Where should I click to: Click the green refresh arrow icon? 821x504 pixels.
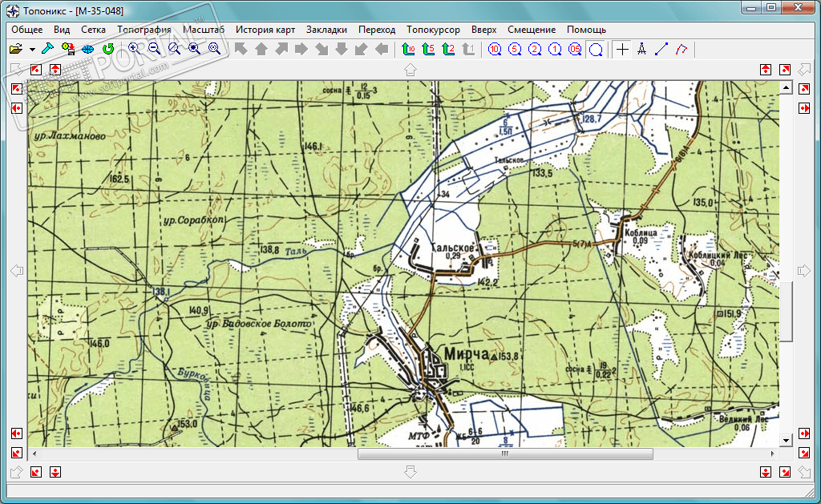[x=108, y=50]
